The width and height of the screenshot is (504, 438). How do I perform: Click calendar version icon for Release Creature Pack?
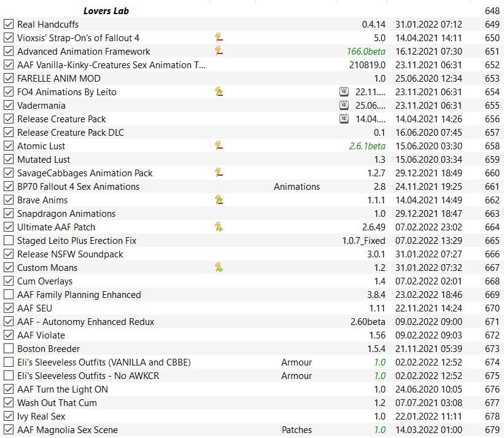pos(344,119)
